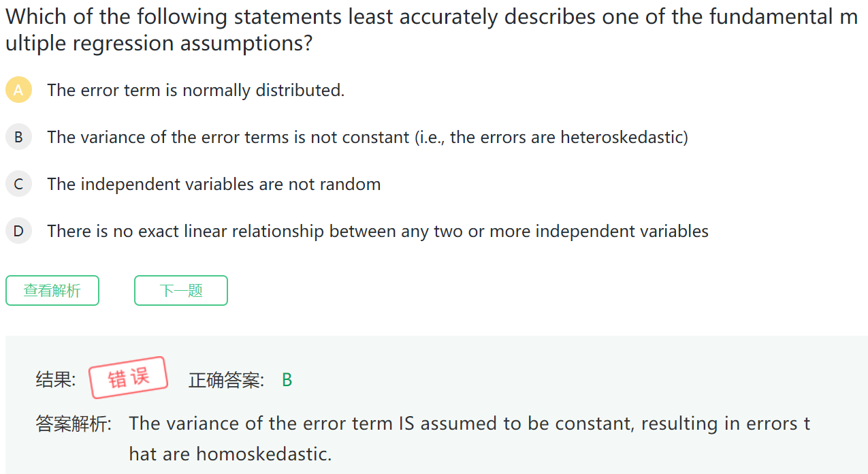This screenshot has width=868, height=474.
Task: Click the 答案解析 label
Action: (x=74, y=424)
